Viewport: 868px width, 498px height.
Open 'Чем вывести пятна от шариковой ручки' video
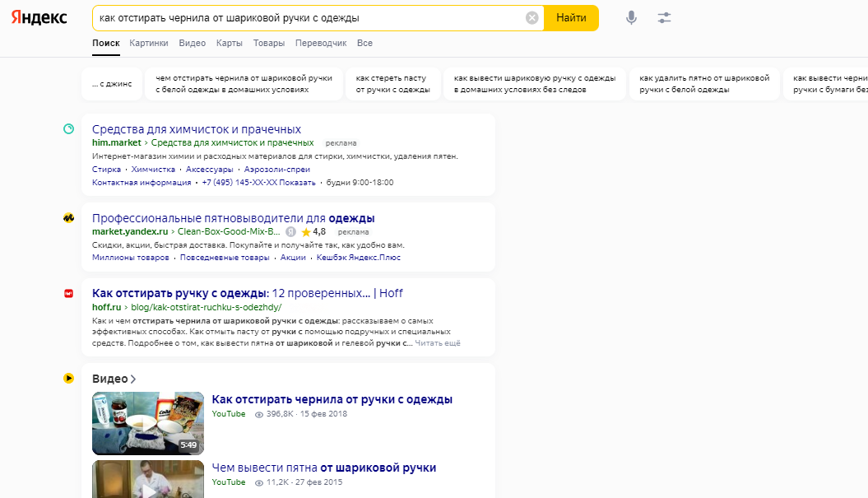324,468
